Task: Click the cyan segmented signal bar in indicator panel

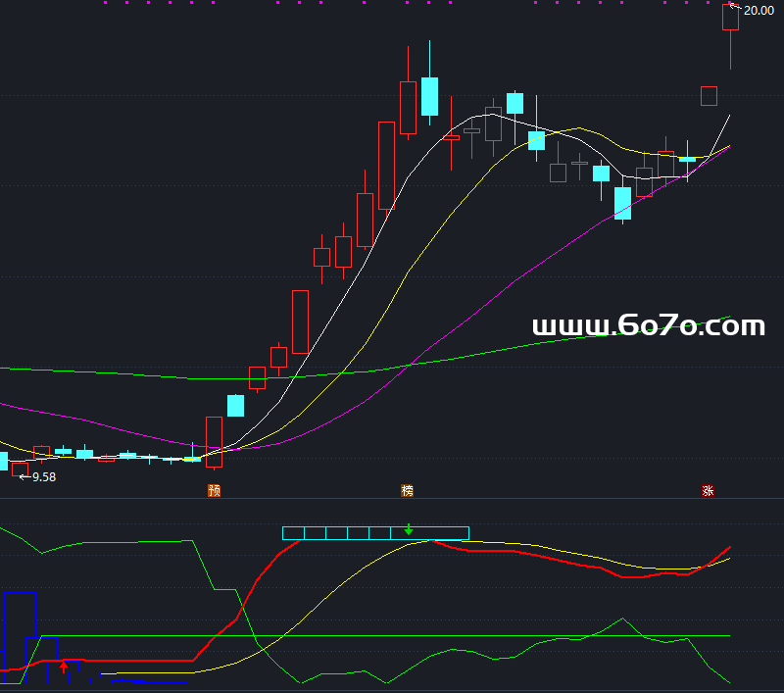Action: [375, 533]
